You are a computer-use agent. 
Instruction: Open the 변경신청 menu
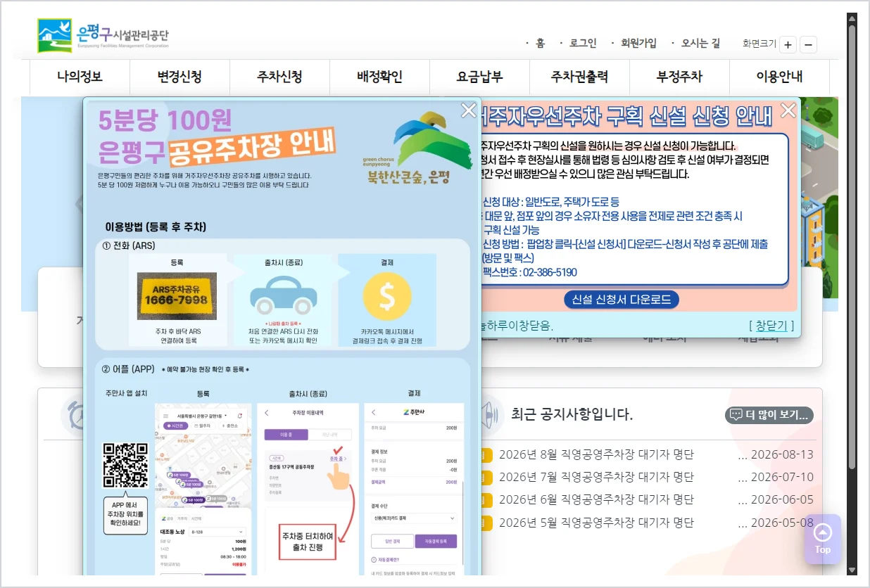179,77
